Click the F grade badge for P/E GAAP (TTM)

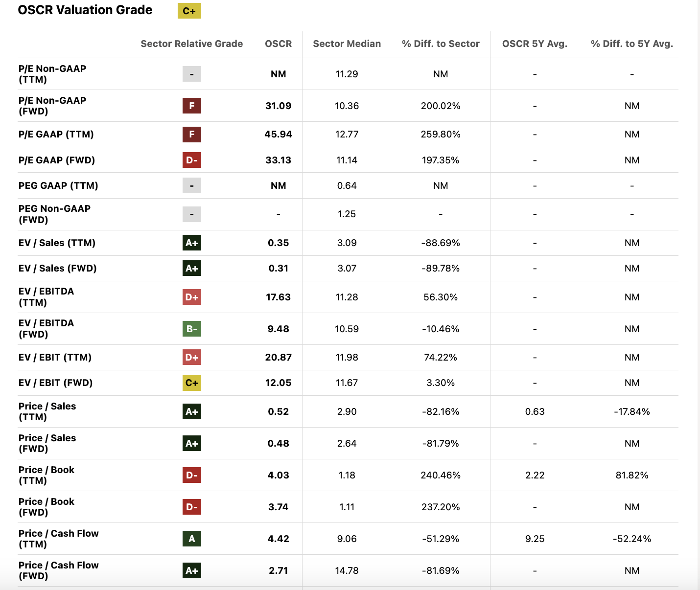tap(192, 134)
